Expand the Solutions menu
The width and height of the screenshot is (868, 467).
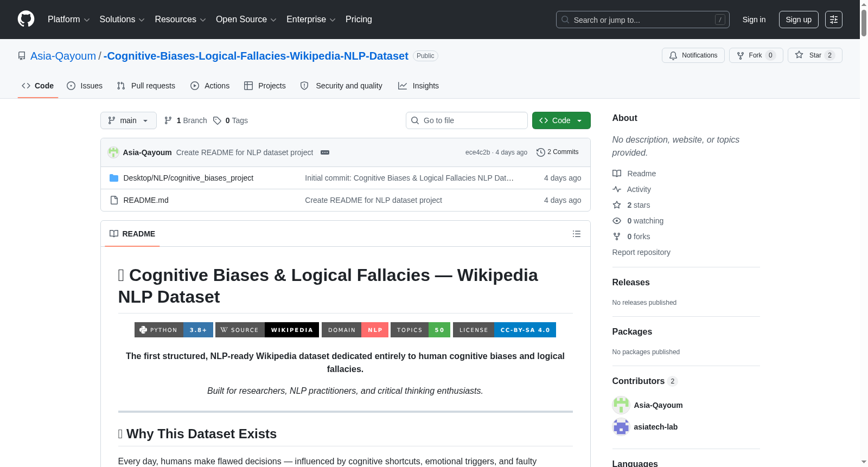click(122, 20)
